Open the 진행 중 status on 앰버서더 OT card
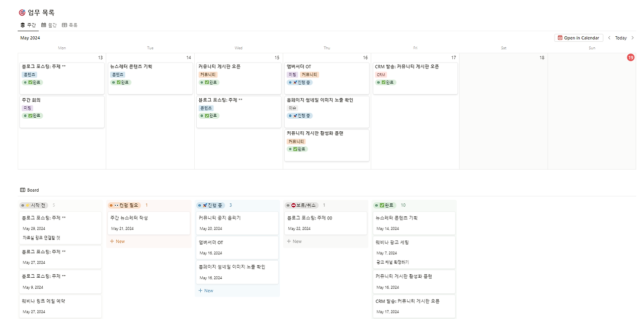 (x=299, y=82)
